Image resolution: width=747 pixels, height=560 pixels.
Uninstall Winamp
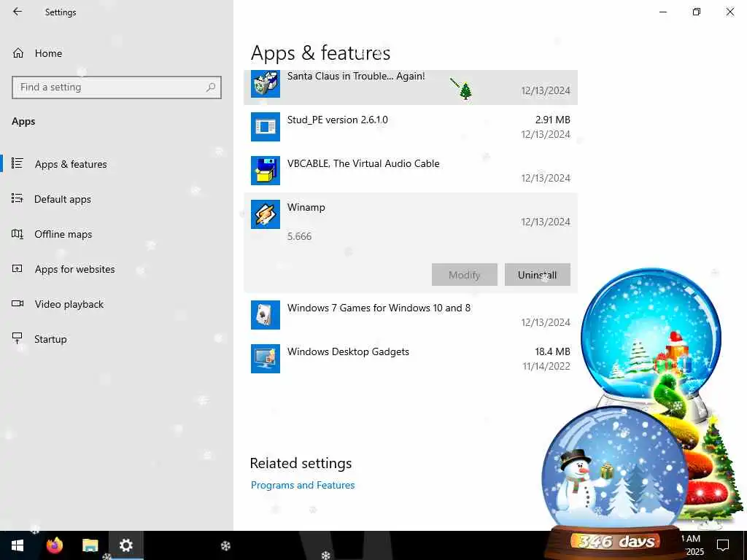(538, 275)
